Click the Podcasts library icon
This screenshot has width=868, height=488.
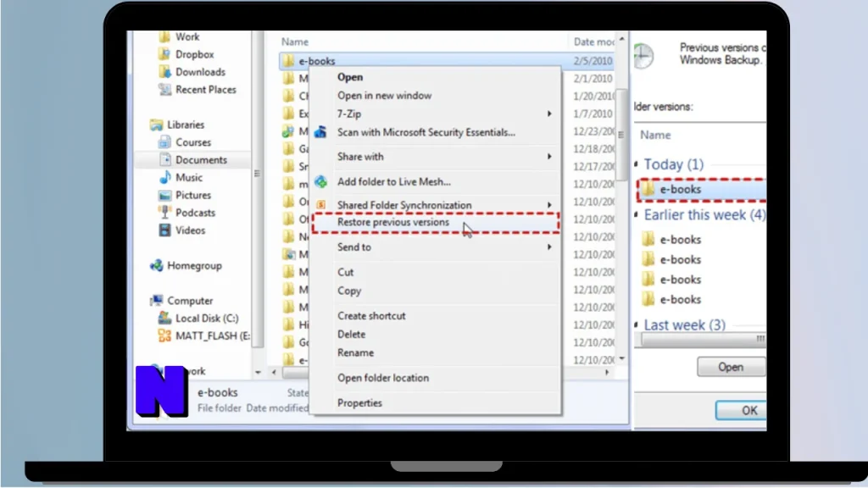[164, 213]
